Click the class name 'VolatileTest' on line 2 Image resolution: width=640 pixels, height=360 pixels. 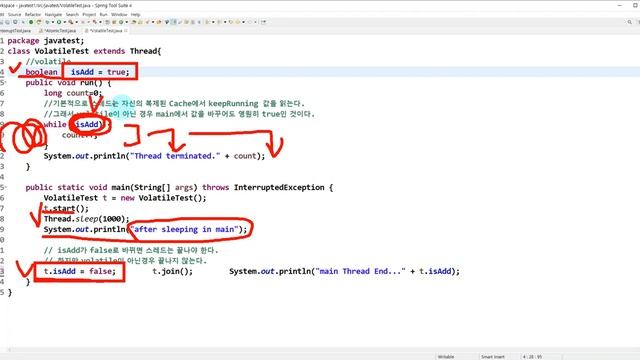pos(61,51)
